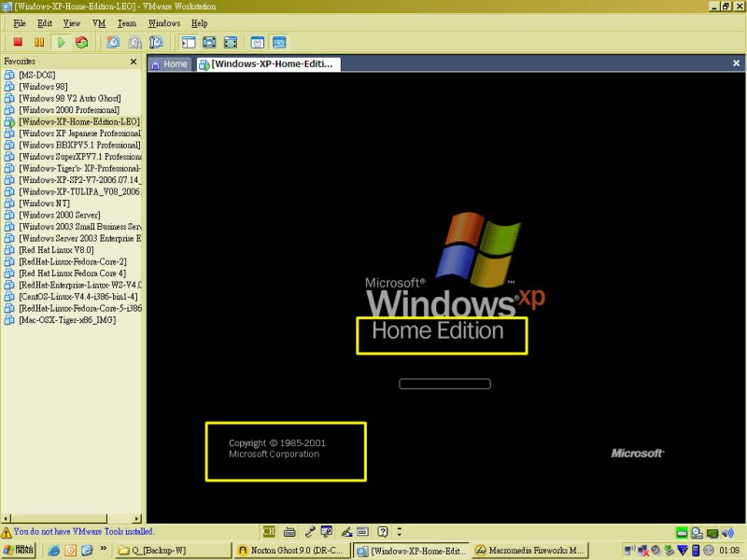Open the VM menu

(99, 23)
